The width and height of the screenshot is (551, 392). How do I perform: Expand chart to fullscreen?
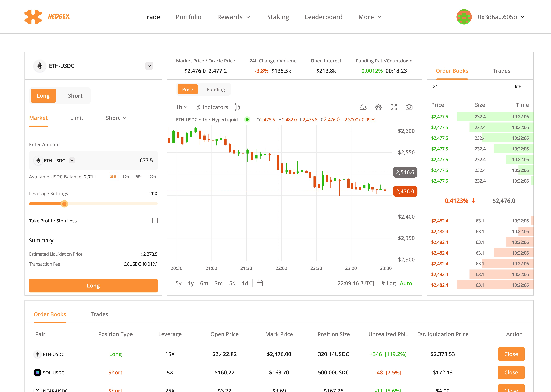point(394,107)
